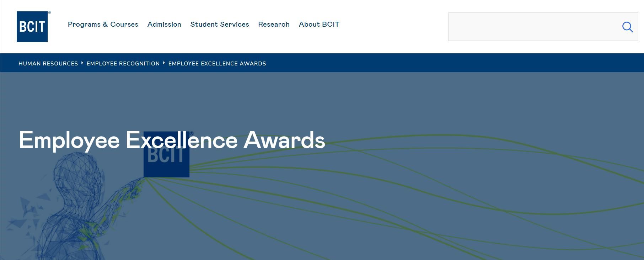Open the Research menu

tap(274, 25)
